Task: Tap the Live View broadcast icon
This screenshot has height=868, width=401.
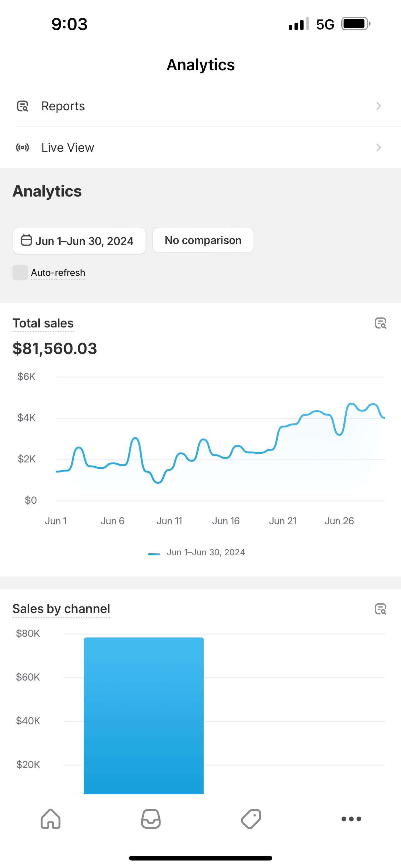Action: point(22,147)
